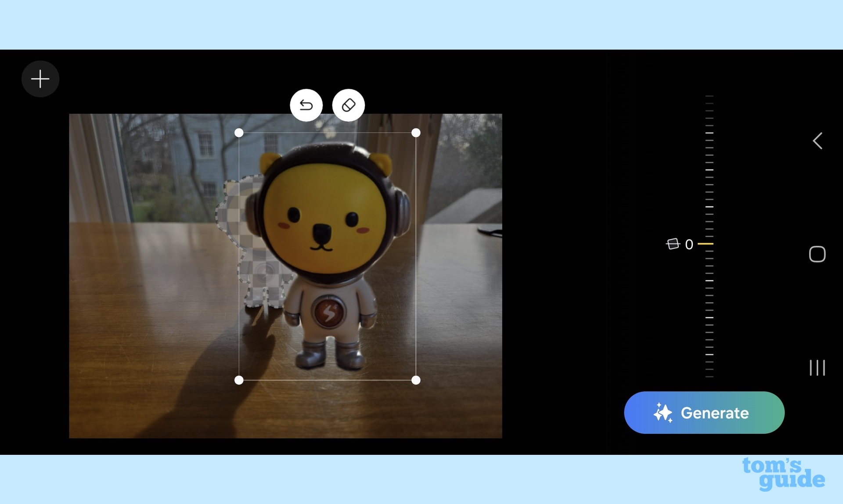Tap the Android home square button
This screenshot has height=504, width=843.
[817, 254]
